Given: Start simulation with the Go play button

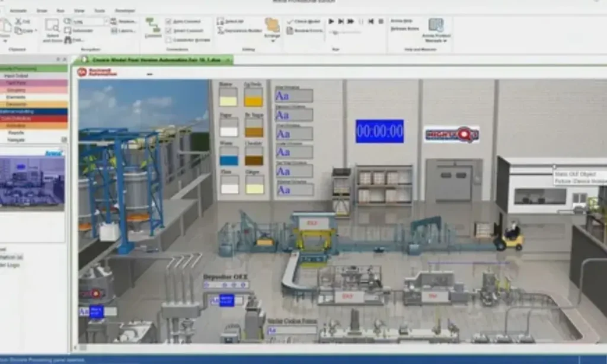Looking at the screenshot, I should point(331,21).
